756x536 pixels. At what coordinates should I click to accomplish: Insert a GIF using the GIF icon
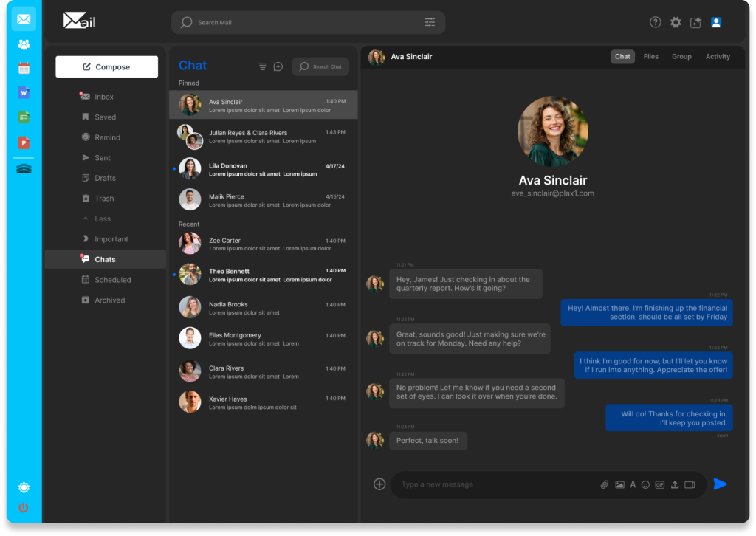659,485
